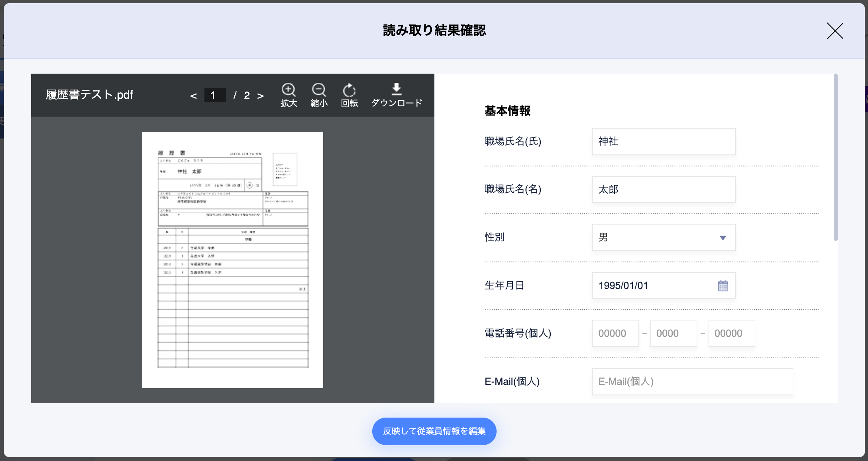Go to next PDF page arrow
Screen dimensions: 868x461
(260, 96)
